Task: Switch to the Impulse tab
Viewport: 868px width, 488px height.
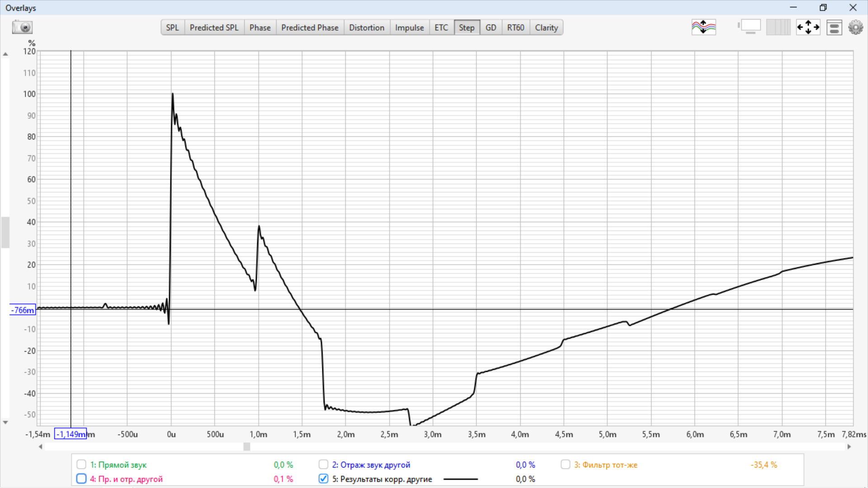Action: [409, 28]
